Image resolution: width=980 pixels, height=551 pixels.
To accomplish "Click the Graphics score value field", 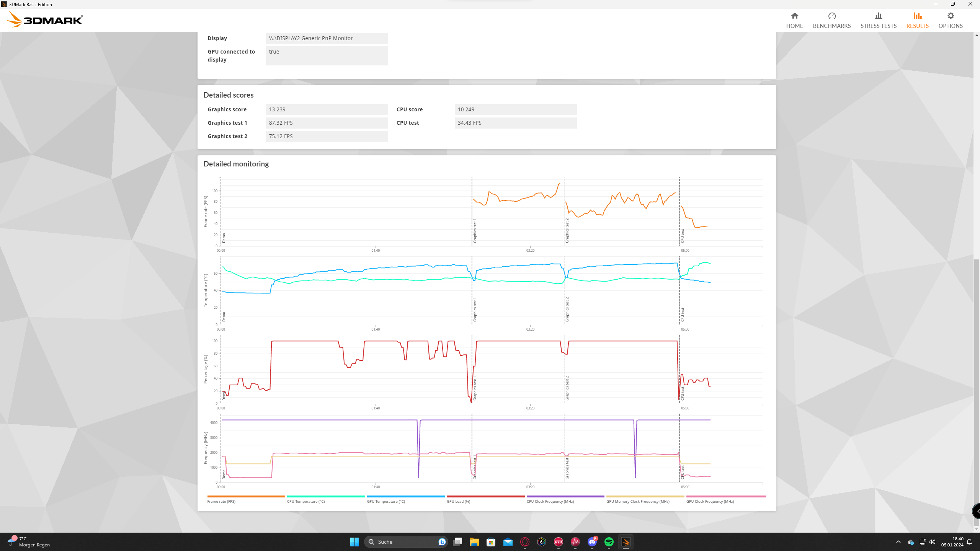I will tap(327, 109).
